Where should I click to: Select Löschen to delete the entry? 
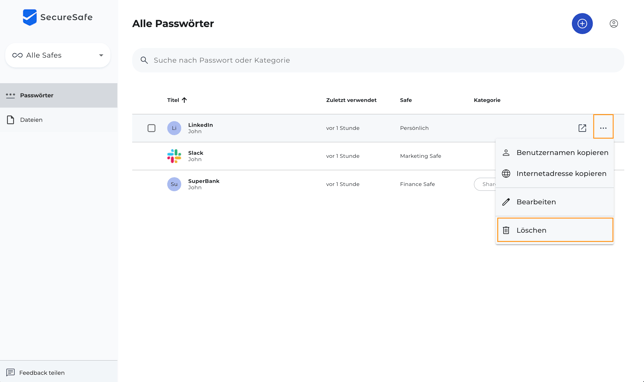[555, 230]
